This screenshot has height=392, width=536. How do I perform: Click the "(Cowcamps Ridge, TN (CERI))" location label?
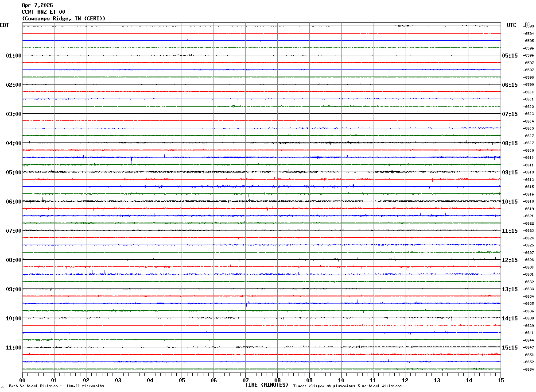coord(64,19)
